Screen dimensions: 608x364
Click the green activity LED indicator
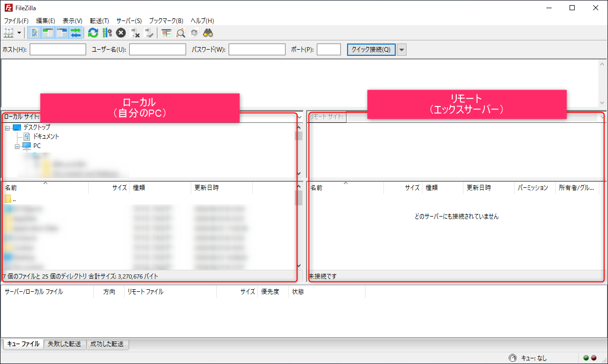click(x=586, y=358)
